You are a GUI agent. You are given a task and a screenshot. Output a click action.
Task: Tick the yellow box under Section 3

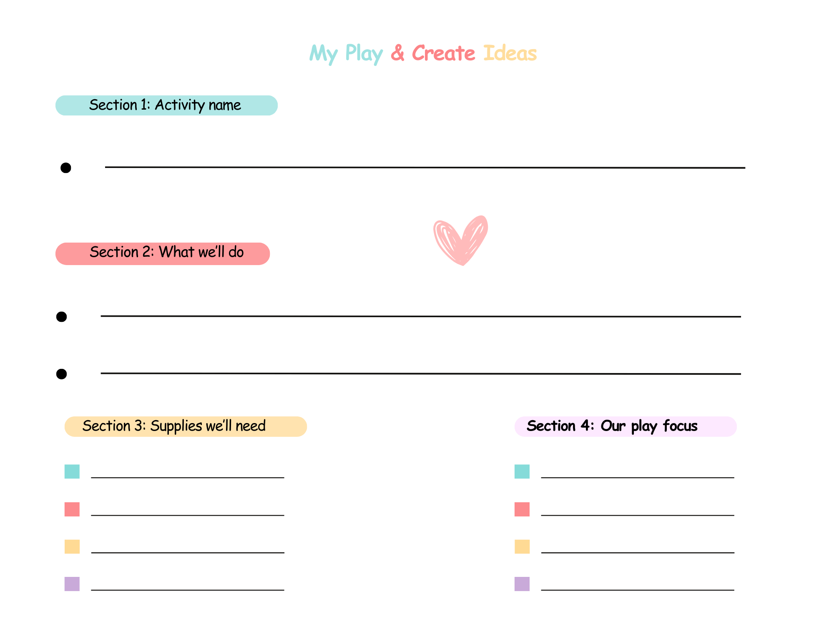pyautogui.click(x=72, y=546)
